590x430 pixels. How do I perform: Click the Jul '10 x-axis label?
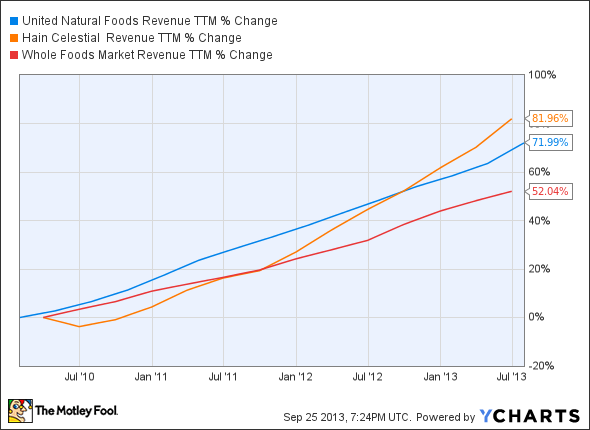pyautogui.click(x=79, y=377)
